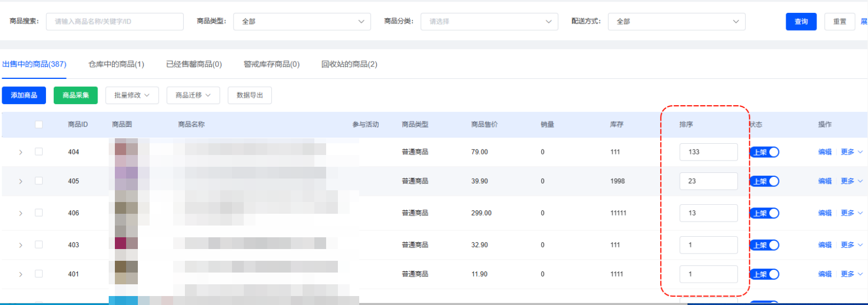Image resolution: width=868 pixels, height=305 pixels.
Task: Click the green 商品采集 button
Action: [76, 95]
